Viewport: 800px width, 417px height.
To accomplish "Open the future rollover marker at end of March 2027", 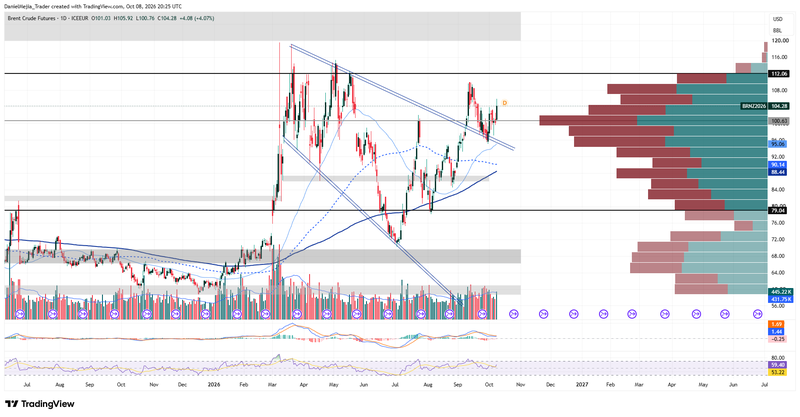I will click(664, 313).
